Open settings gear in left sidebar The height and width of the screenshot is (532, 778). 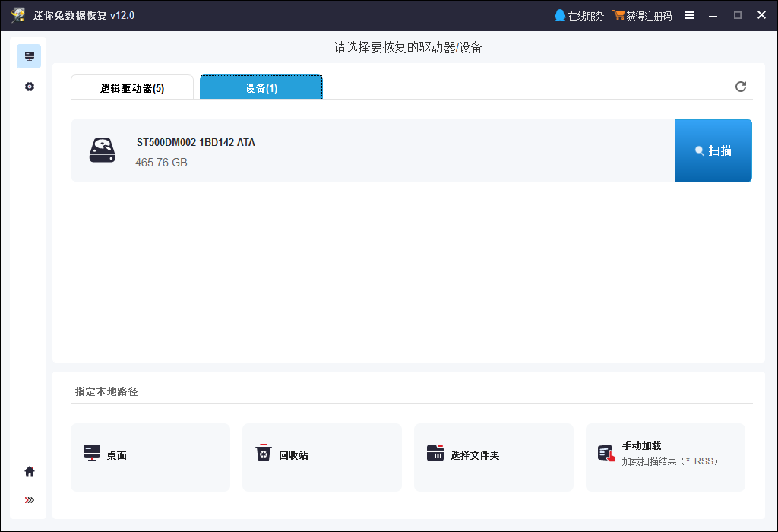point(30,87)
